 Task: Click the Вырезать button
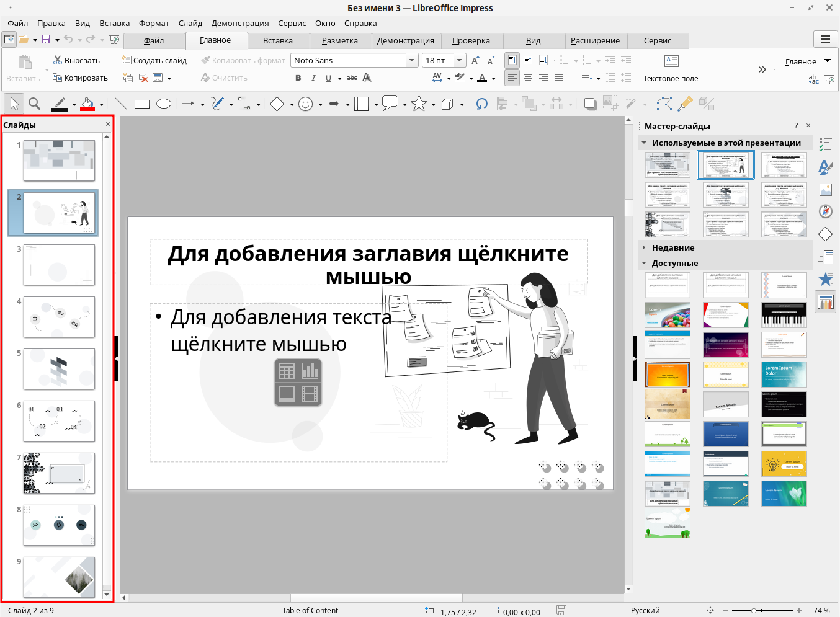coord(76,60)
